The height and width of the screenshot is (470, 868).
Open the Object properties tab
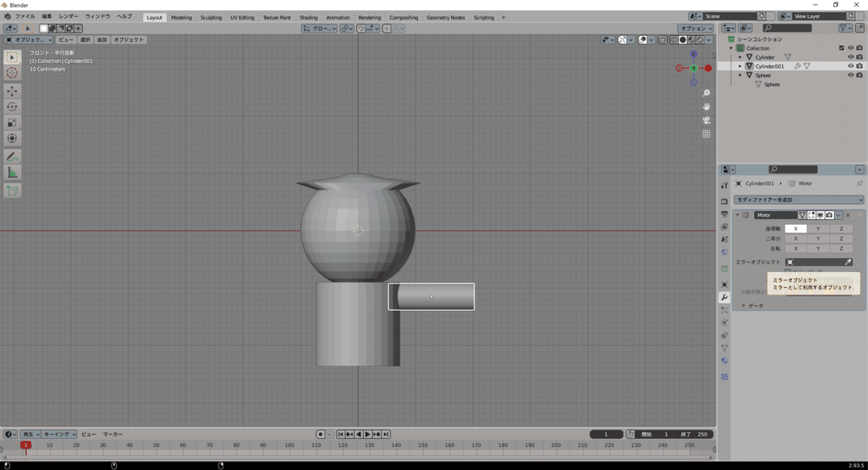724,284
